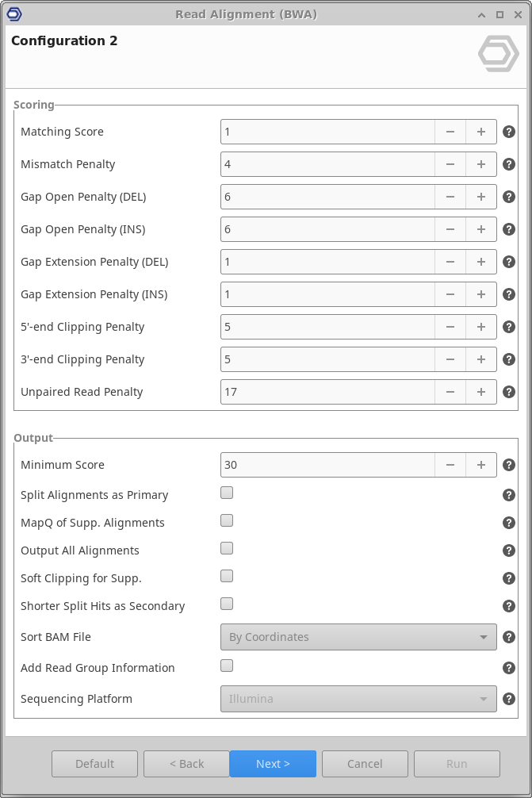The width and height of the screenshot is (532, 798).
Task: View help for Output All Alignments
Action: [509, 551]
